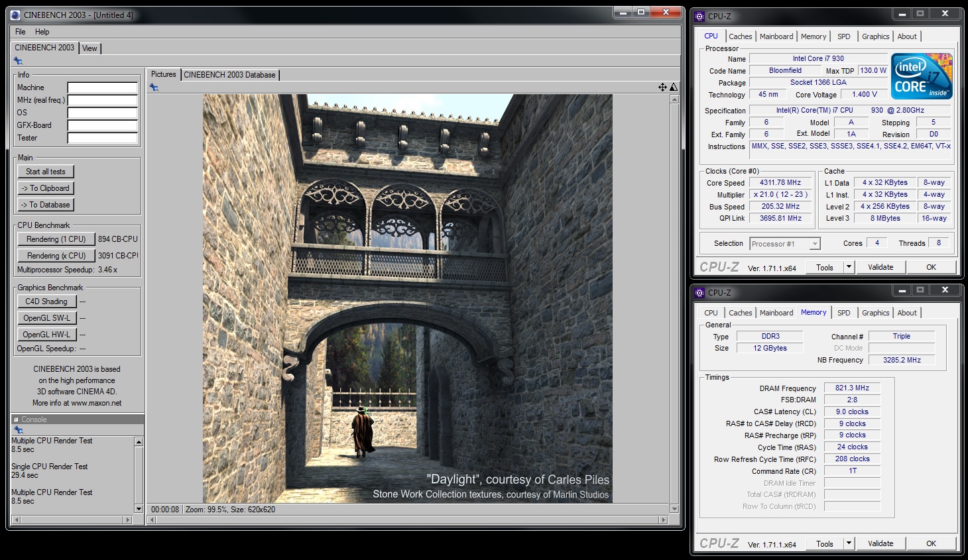Click the CINEBENCH app icon in title bar
Screen dimensions: 968x560
(15, 15)
